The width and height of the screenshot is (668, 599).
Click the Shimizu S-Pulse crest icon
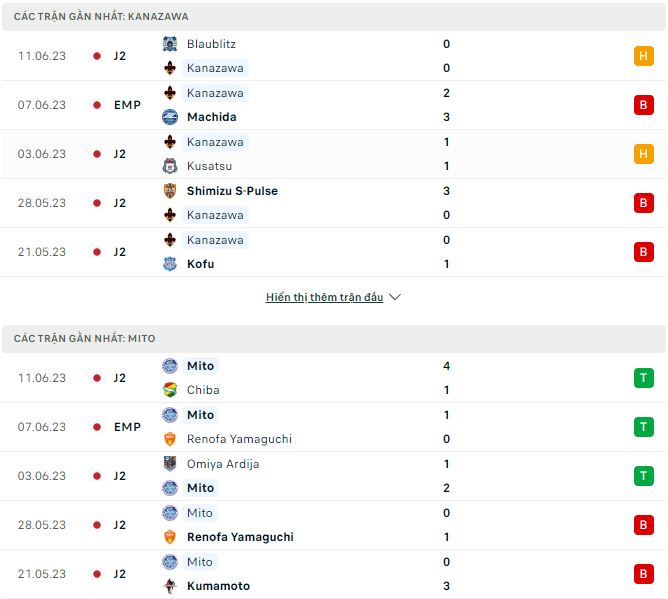pos(170,191)
